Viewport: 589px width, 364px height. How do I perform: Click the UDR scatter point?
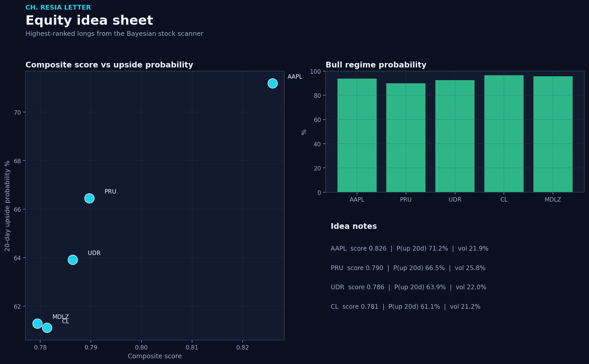pos(73,260)
